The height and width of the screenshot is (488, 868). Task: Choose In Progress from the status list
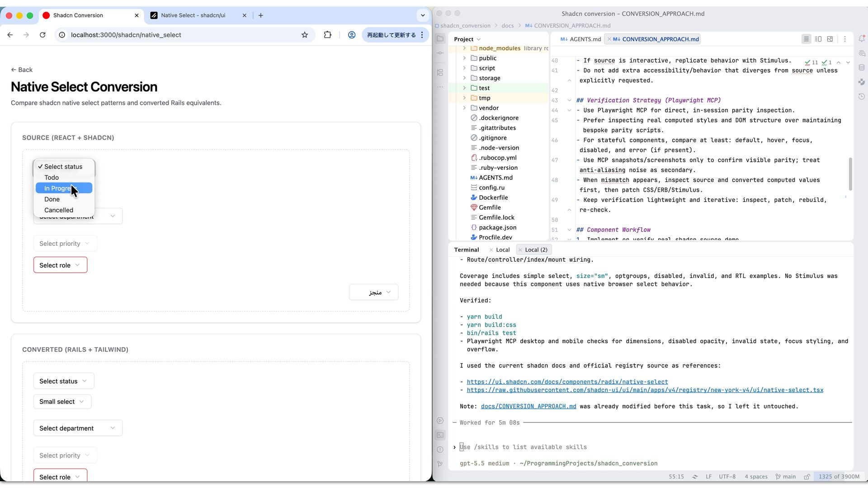(x=64, y=188)
